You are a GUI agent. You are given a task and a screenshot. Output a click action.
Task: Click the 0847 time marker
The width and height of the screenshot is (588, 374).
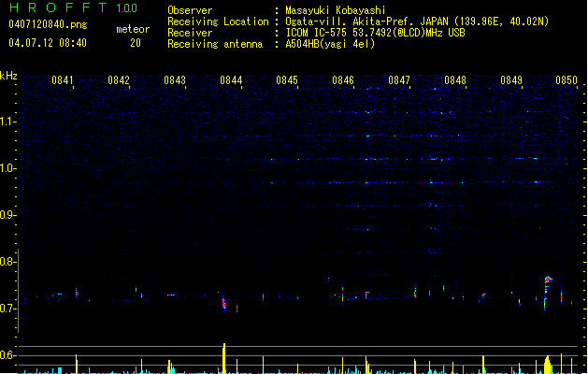(399, 80)
